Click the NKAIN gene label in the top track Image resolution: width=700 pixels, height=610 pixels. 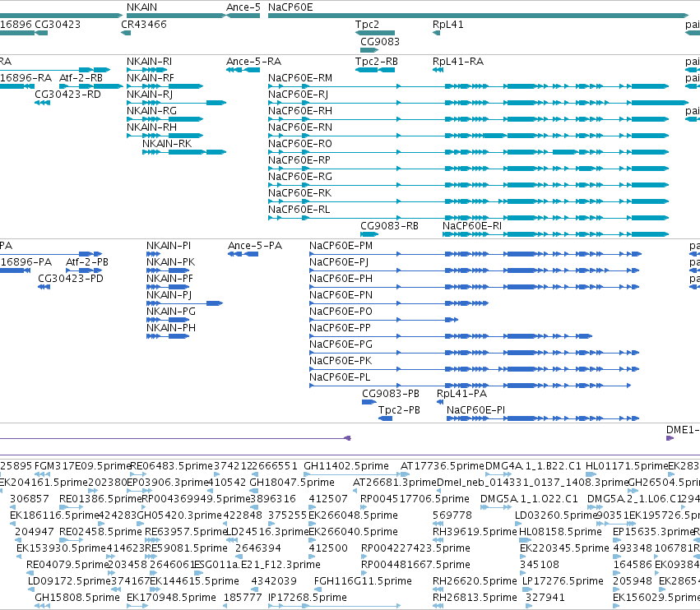coord(141,7)
